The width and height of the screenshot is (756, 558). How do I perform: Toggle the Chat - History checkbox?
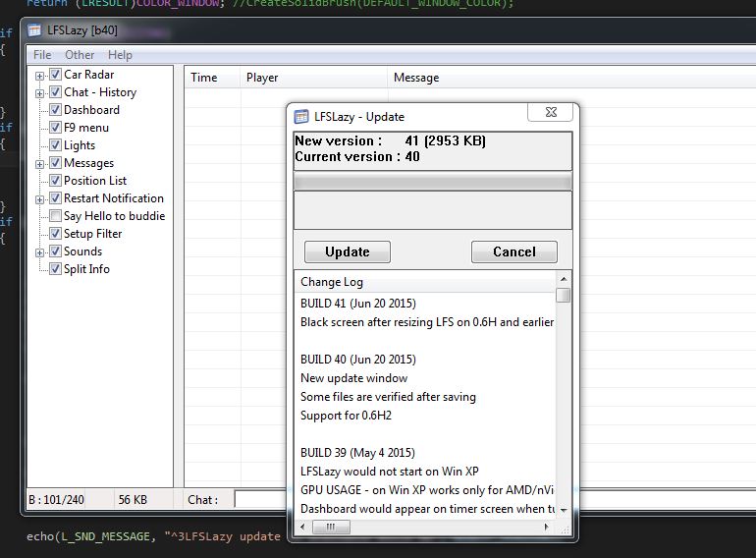55,92
